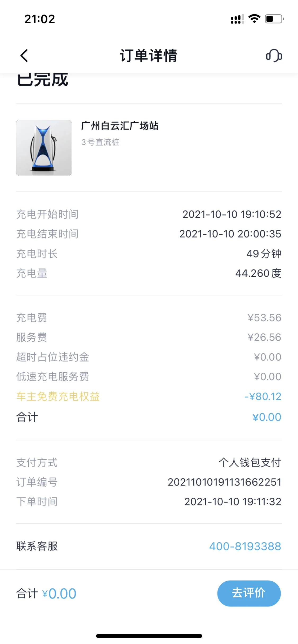Call customer service number 400-8193388

(x=245, y=546)
